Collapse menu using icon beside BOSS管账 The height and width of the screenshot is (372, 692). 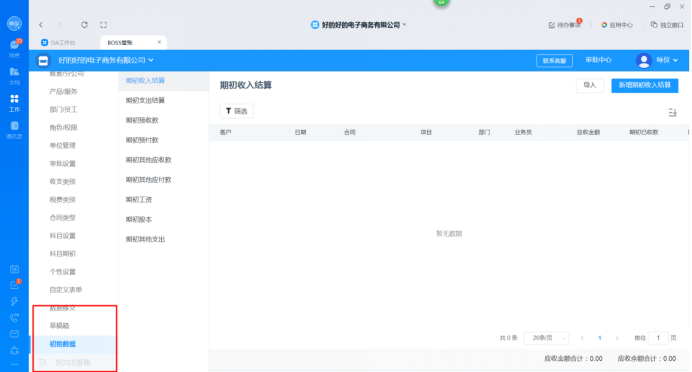[42, 362]
